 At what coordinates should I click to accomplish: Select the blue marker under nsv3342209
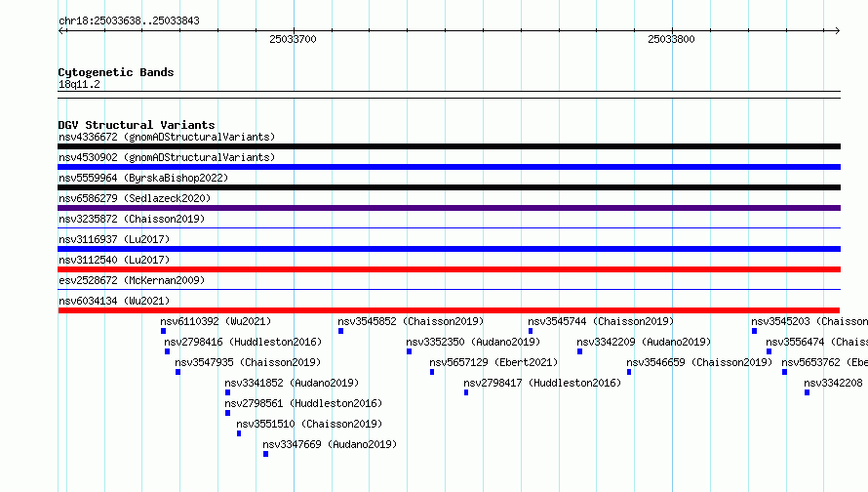coord(579,351)
